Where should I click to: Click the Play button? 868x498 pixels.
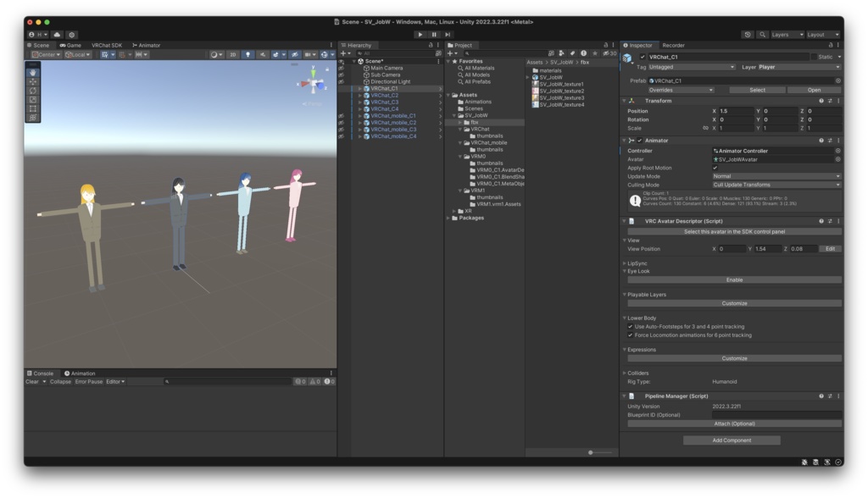pos(420,35)
